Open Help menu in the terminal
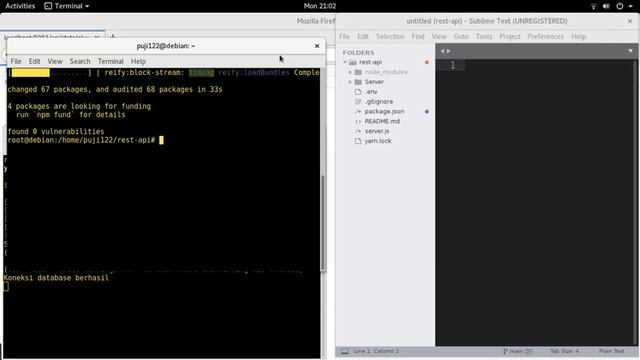Viewport: 640px width, 360px height. 138,61
